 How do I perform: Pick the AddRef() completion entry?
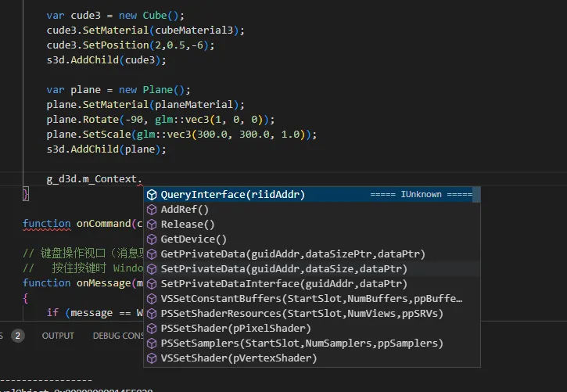tap(312, 210)
